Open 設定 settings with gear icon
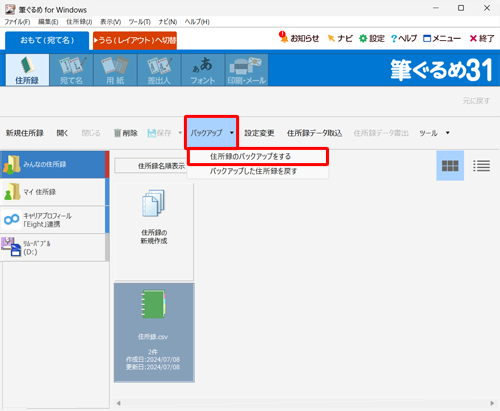The width and height of the screenshot is (500, 411). click(x=372, y=38)
